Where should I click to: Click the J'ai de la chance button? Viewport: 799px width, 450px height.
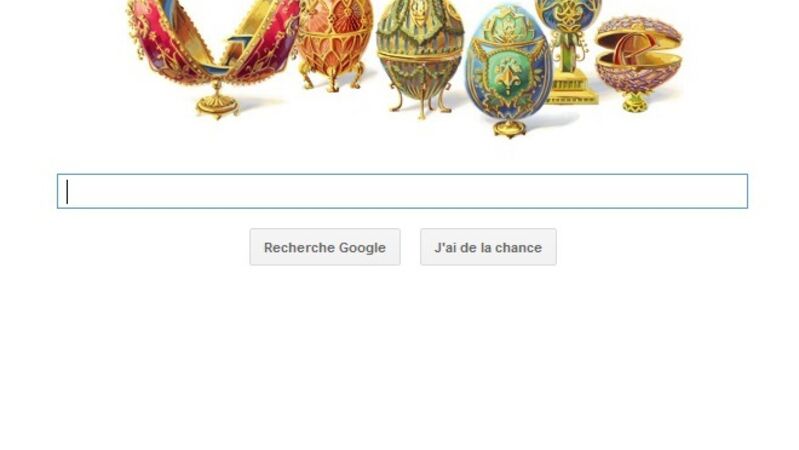(x=488, y=247)
